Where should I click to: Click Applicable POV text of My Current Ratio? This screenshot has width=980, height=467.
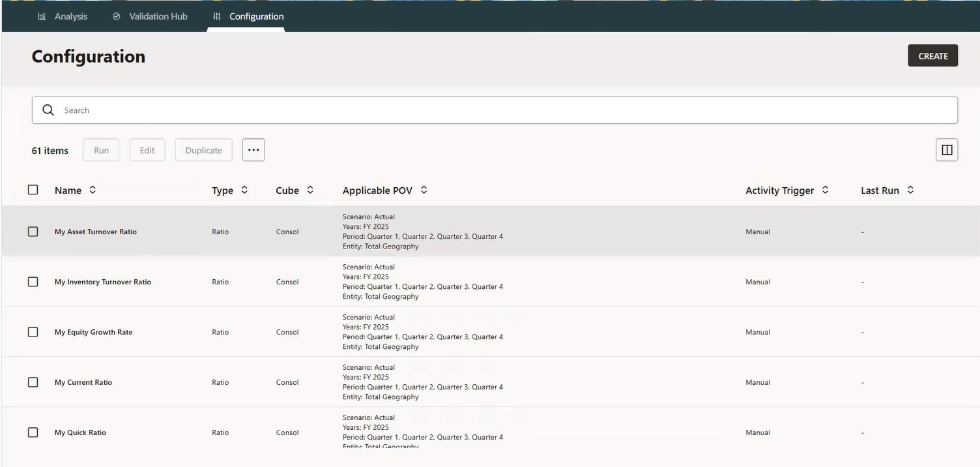click(423, 382)
